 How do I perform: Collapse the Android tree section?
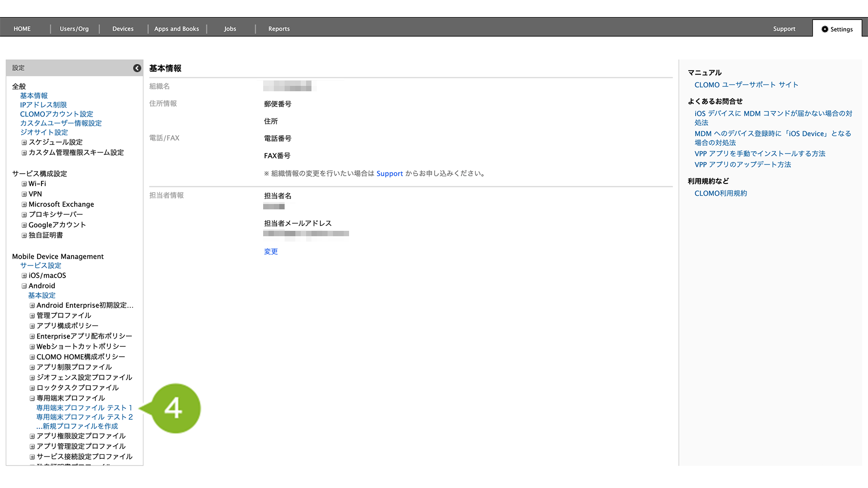coord(24,286)
